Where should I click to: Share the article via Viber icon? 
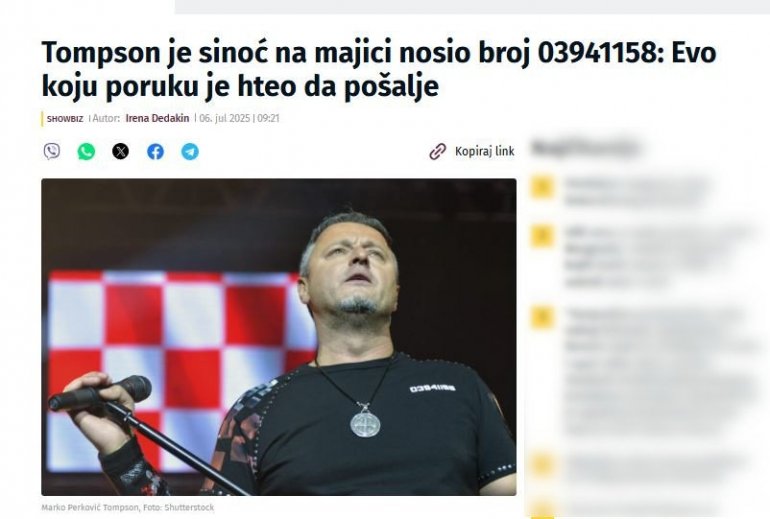click(x=52, y=151)
